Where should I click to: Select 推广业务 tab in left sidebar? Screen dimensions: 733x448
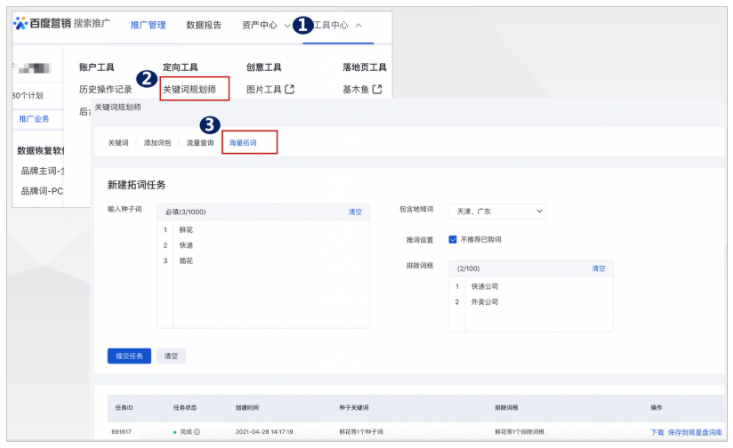[34, 119]
